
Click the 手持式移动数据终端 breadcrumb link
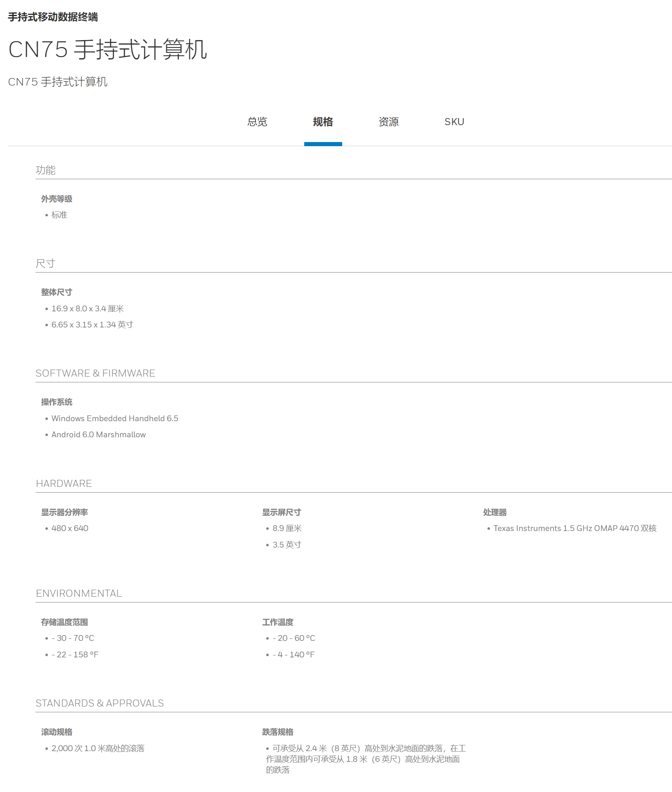(x=53, y=17)
